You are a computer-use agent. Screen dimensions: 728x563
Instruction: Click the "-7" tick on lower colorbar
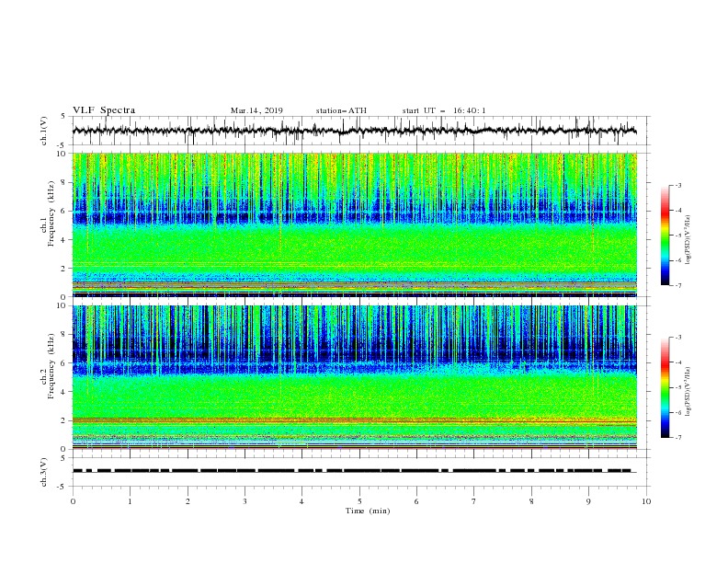tap(677, 438)
